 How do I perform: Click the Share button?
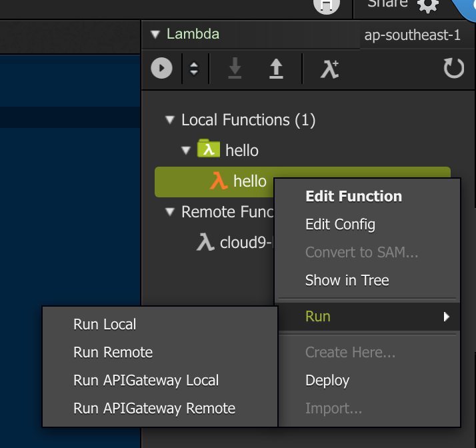[387, 3]
